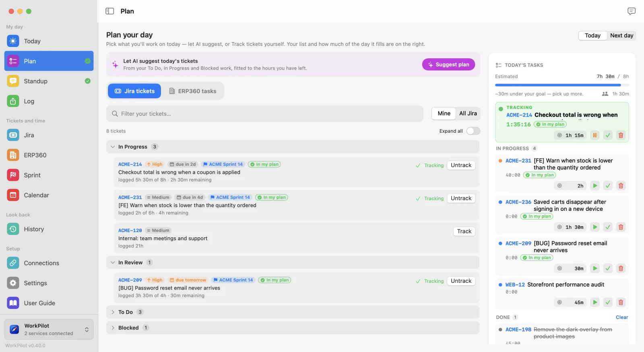This screenshot has width=644, height=352.
Task: Click the Suggest plan button
Action: click(448, 64)
